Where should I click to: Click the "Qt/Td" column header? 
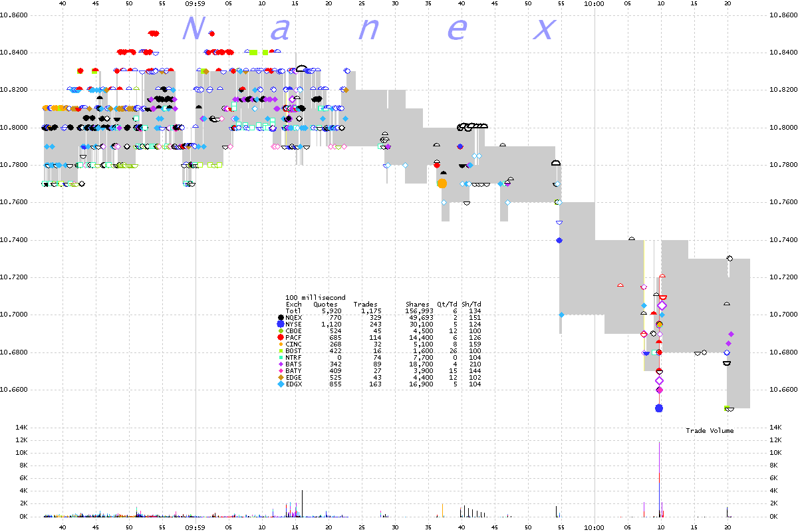click(x=447, y=304)
